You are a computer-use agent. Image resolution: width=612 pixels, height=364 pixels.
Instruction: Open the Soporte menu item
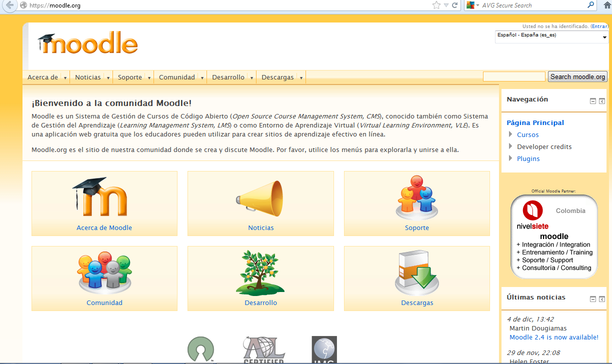click(130, 77)
